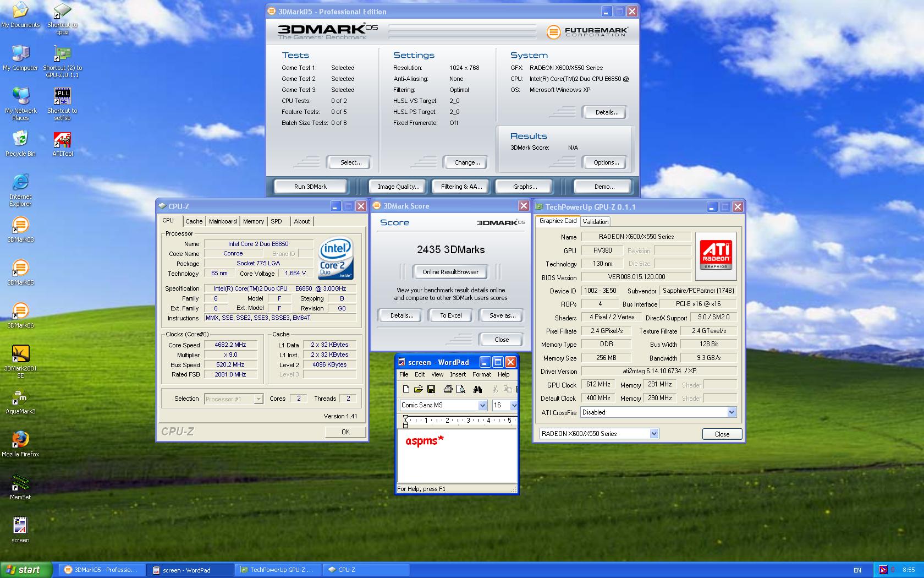Click the Start button on taskbar
This screenshot has height=578, width=924.
[x=26, y=570]
